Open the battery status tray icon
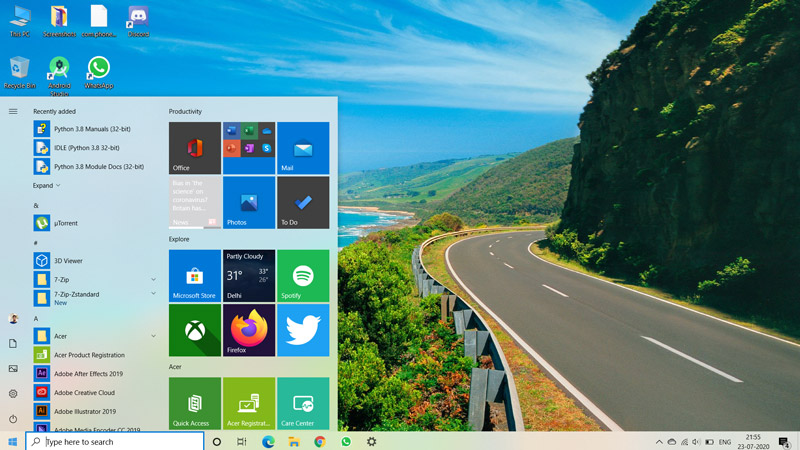 coord(709,442)
